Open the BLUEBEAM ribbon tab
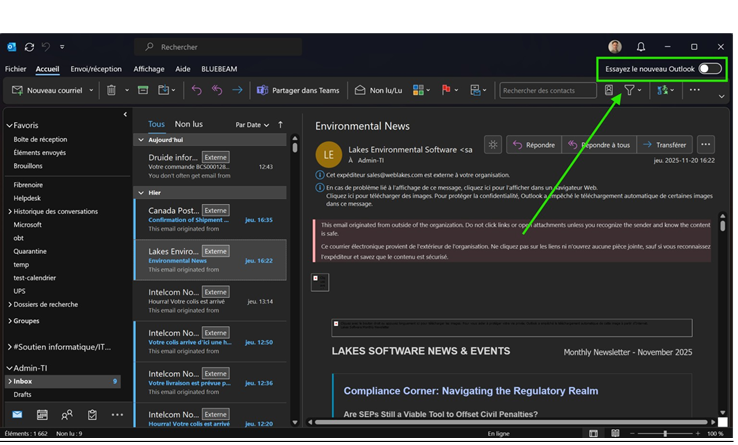Viewport: 738px width, 445px height. click(219, 69)
